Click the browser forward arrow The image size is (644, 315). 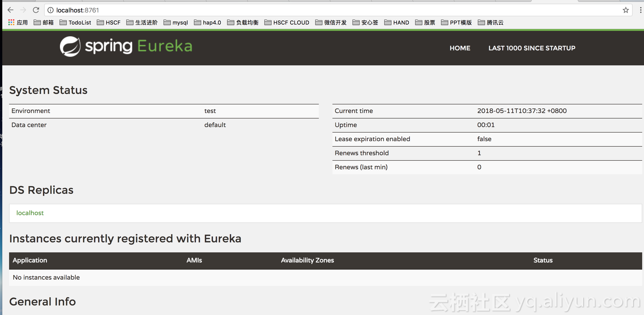coord(23,10)
